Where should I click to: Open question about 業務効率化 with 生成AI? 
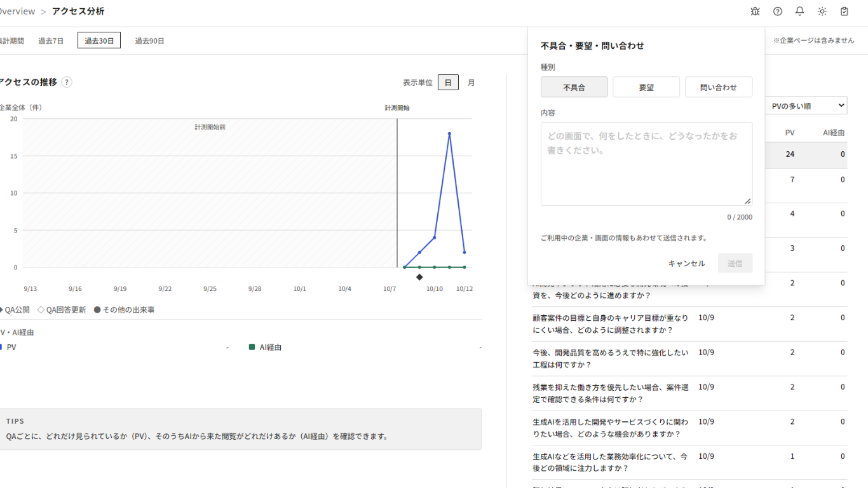610,462
